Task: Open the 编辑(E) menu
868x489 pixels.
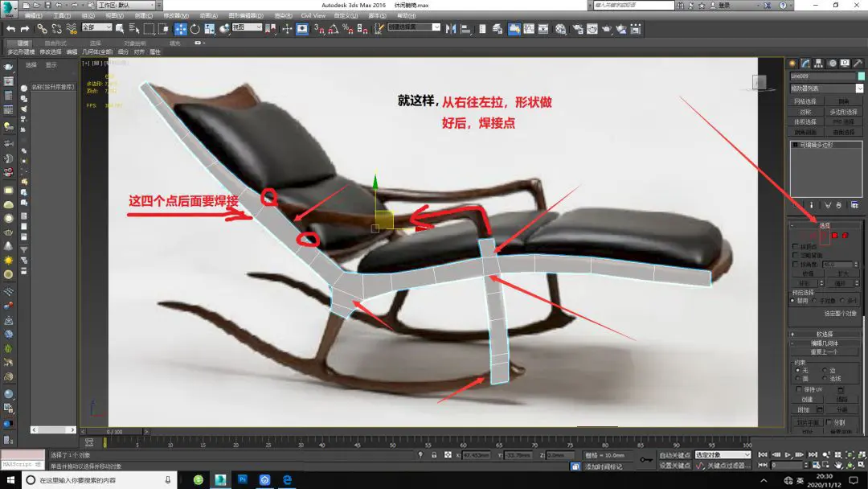Action: pos(33,15)
